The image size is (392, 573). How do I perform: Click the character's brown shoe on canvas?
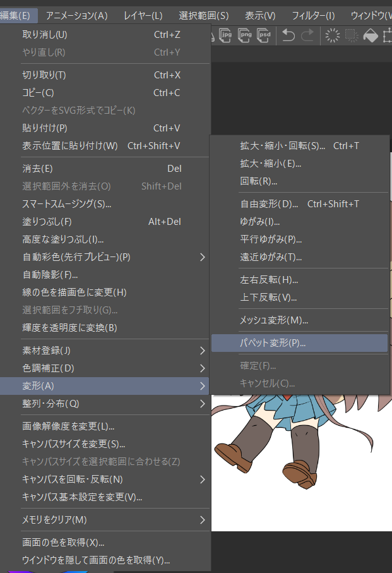(299, 473)
